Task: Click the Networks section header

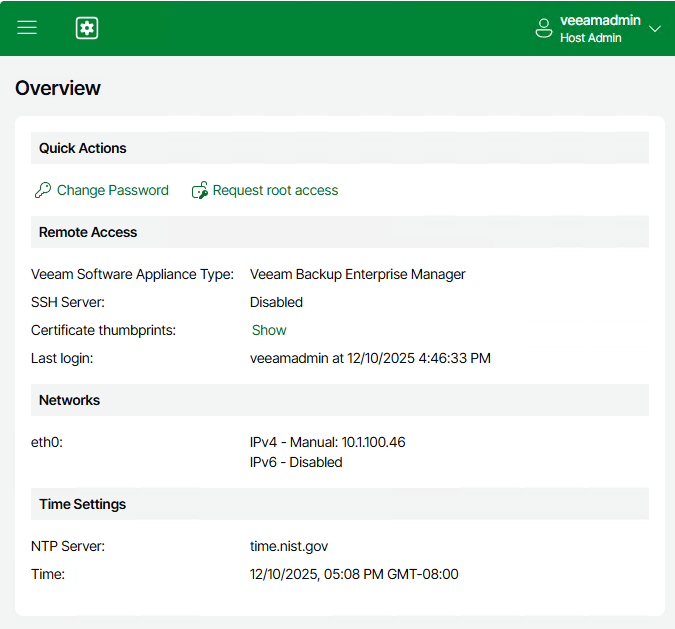Action: tap(70, 400)
